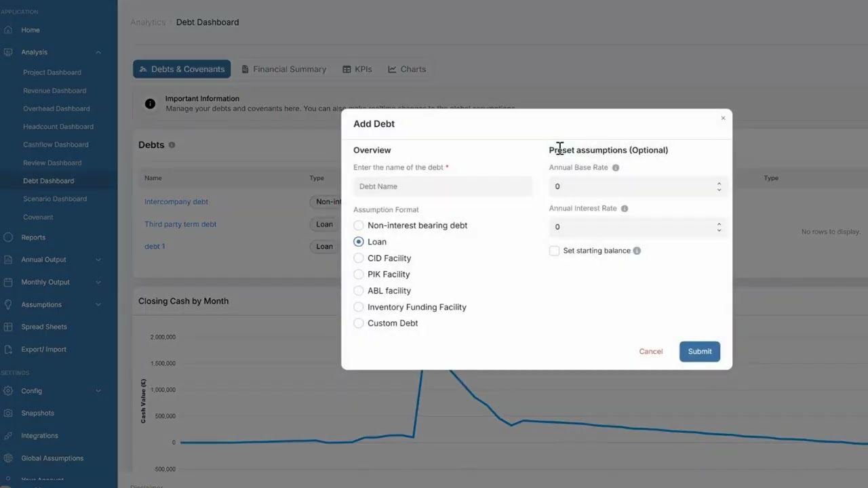Select the Custom Debt option

tap(359, 323)
